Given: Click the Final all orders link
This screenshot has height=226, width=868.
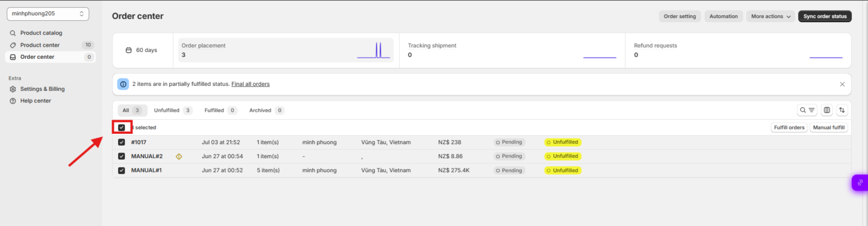Looking at the screenshot, I should coord(250,84).
